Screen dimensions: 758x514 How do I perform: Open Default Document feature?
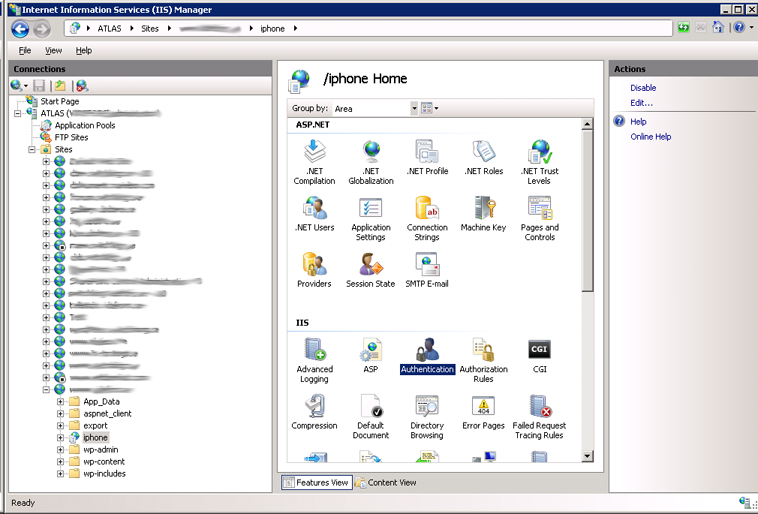(371, 417)
